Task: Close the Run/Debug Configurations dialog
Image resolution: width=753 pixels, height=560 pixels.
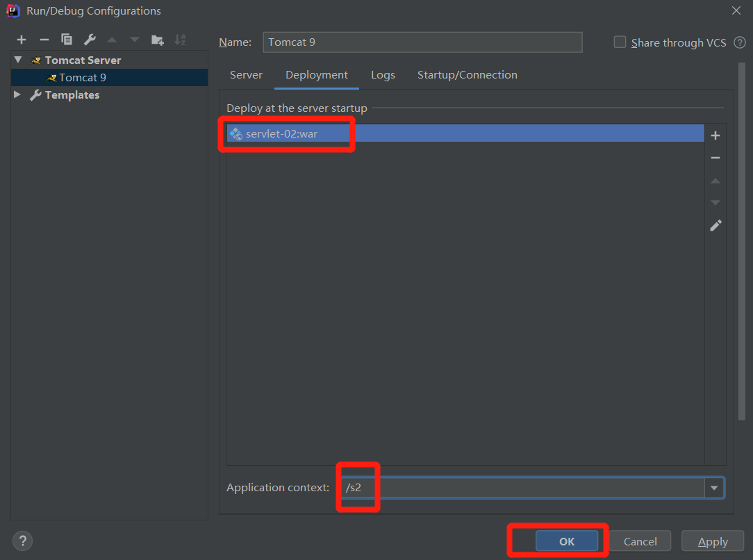Action: tap(736, 10)
